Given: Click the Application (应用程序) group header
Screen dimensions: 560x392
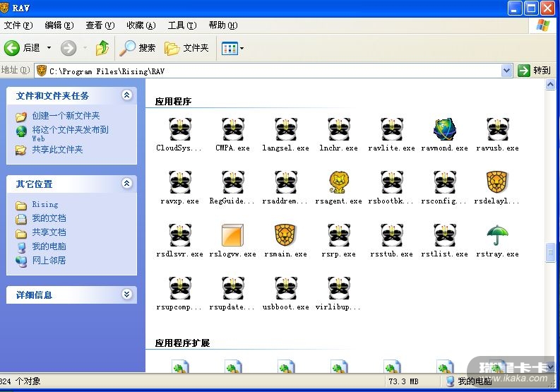Looking at the screenshot, I should (173, 102).
